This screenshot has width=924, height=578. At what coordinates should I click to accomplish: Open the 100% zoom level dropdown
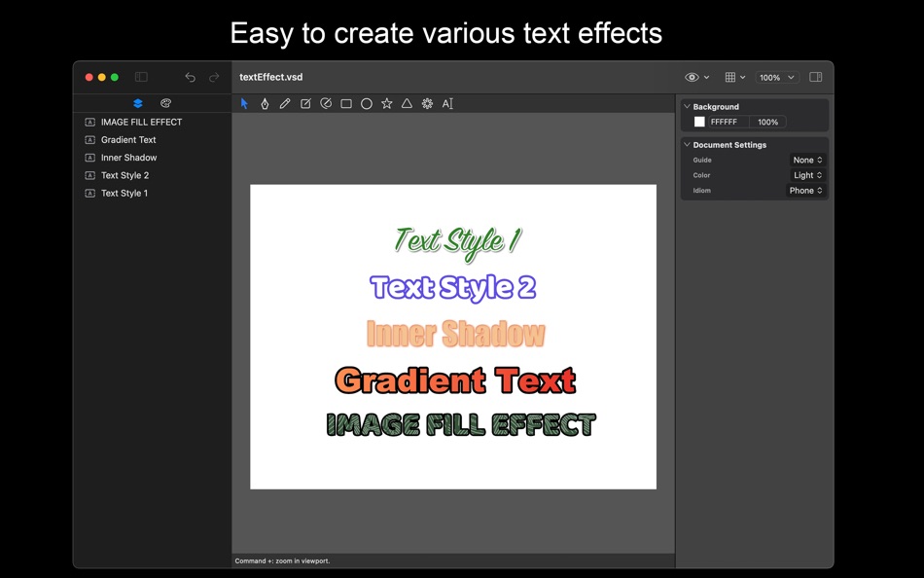pyautogui.click(x=777, y=77)
